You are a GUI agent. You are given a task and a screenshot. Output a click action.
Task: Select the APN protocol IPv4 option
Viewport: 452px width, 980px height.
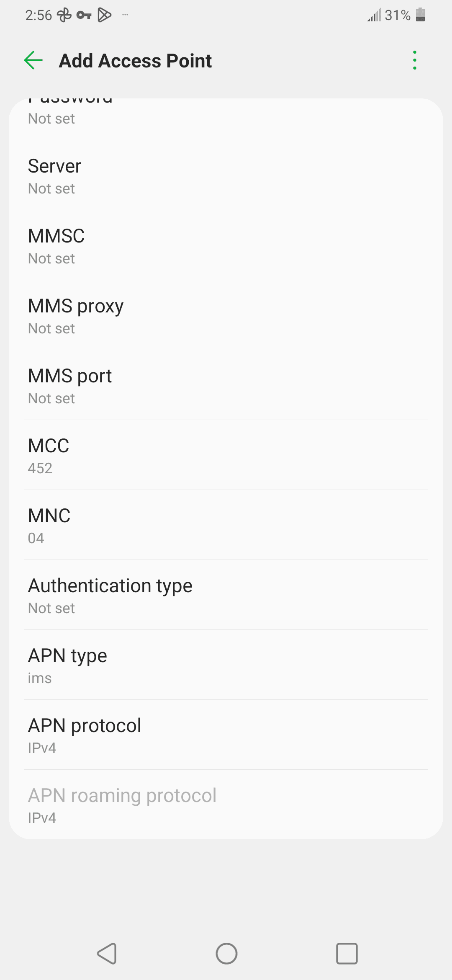226,735
